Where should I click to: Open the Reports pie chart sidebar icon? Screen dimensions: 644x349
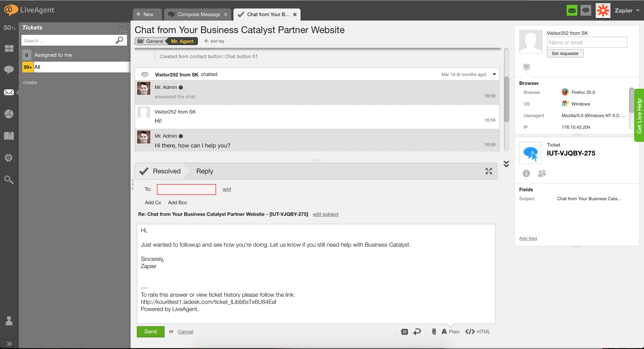coord(9,114)
